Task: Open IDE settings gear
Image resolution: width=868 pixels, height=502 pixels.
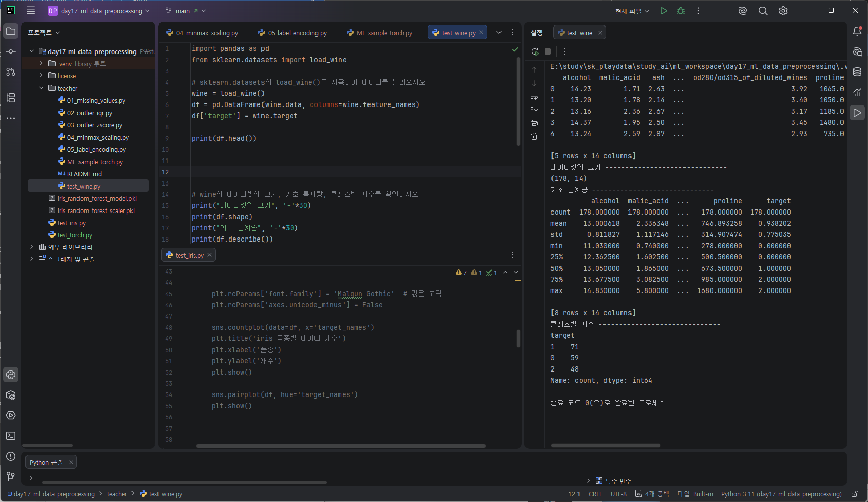Action: [783, 11]
